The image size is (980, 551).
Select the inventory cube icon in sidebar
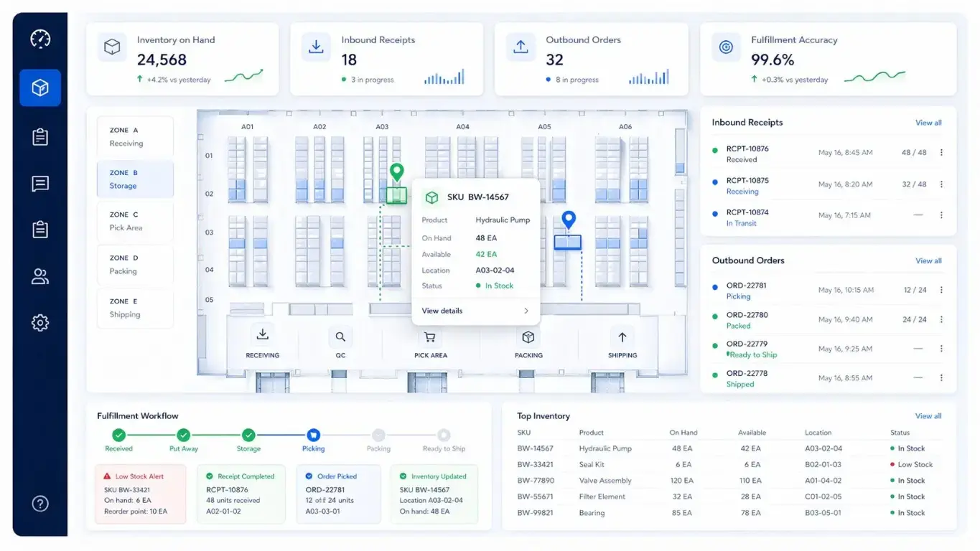click(40, 88)
